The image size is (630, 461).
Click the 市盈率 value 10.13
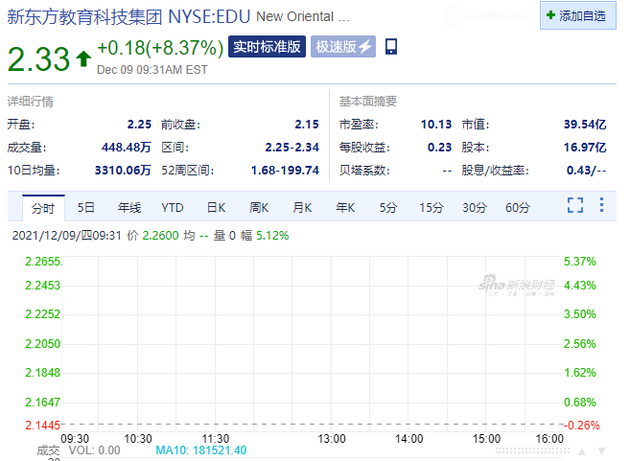point(436,125)
